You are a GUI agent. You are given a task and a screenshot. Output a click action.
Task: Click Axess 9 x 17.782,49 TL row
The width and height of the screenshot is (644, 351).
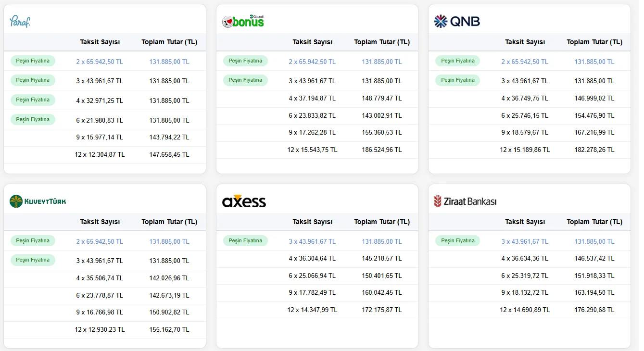tap(317, 293)
